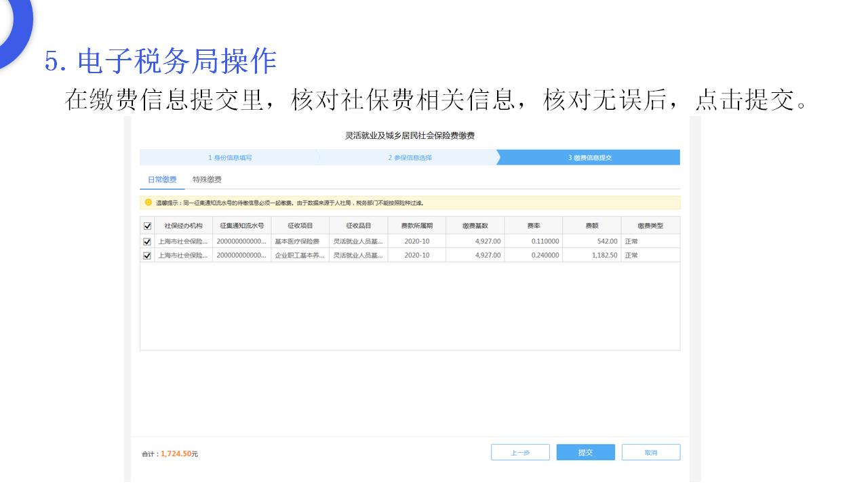Click the slide heading 5. 电子税务局操作
The height and width of the screenshot is (488, 868).
click(x=161, y=61)
